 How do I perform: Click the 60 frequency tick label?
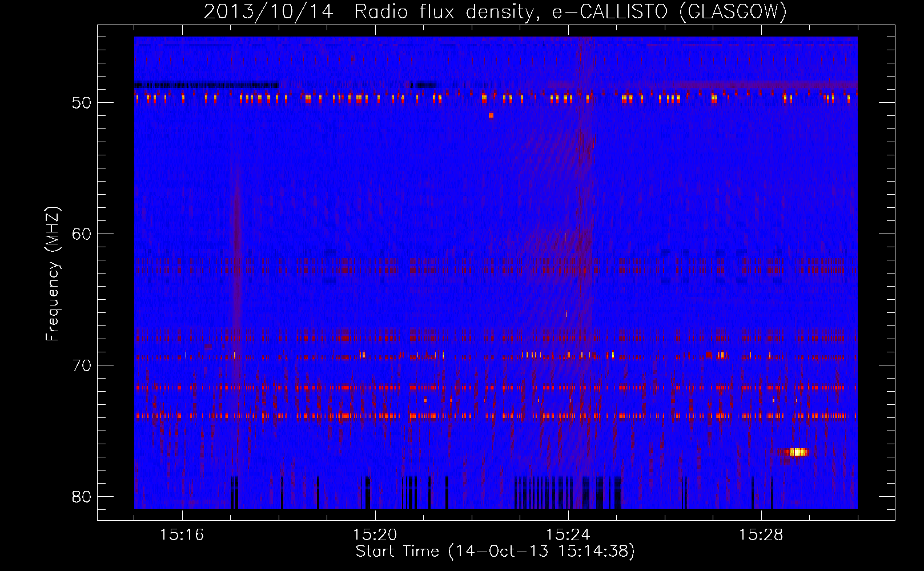pyautogui.click(x=82, y=235)
